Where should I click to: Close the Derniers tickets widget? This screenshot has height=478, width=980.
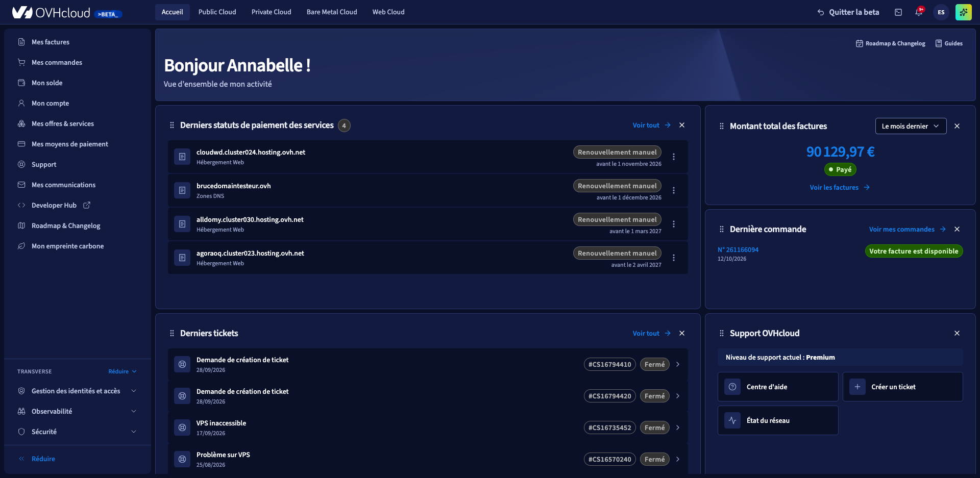682,333
